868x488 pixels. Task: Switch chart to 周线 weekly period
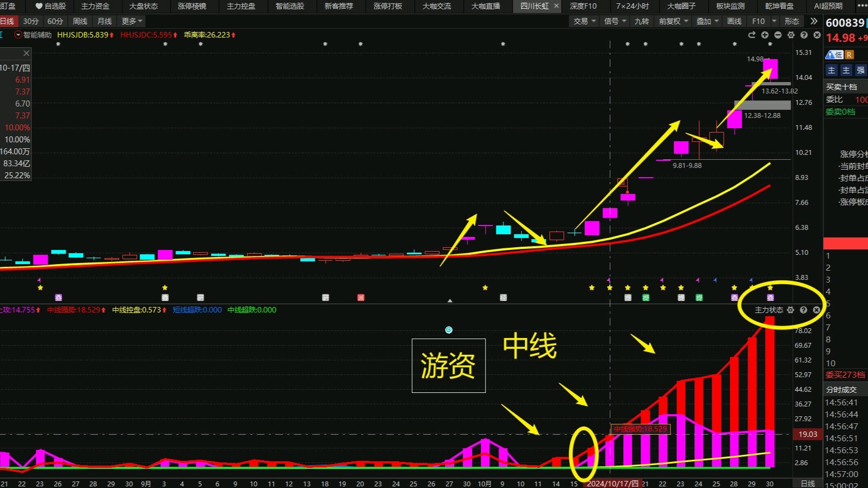pos(80,21)
